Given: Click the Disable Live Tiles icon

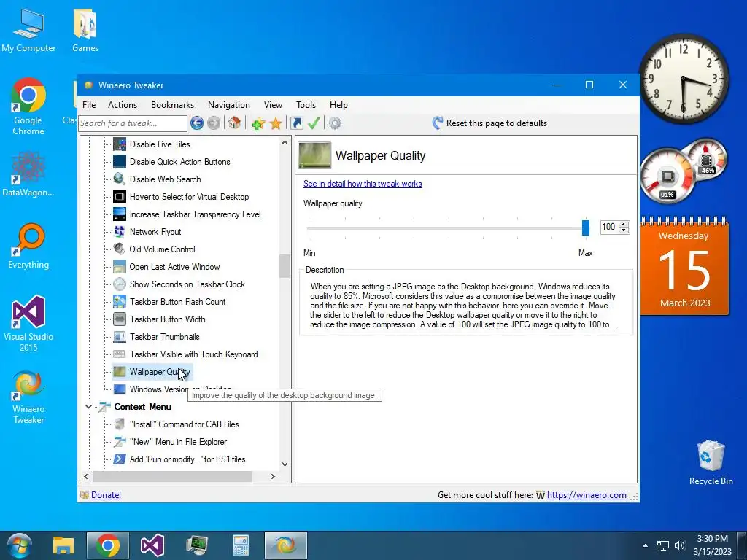Looking at the screenshot, I should click(120, 144).
